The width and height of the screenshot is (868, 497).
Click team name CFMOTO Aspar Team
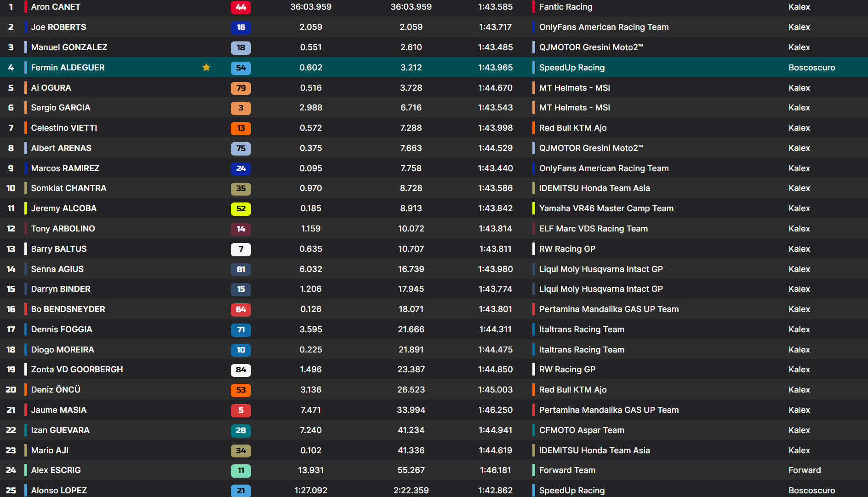point(582,430)
